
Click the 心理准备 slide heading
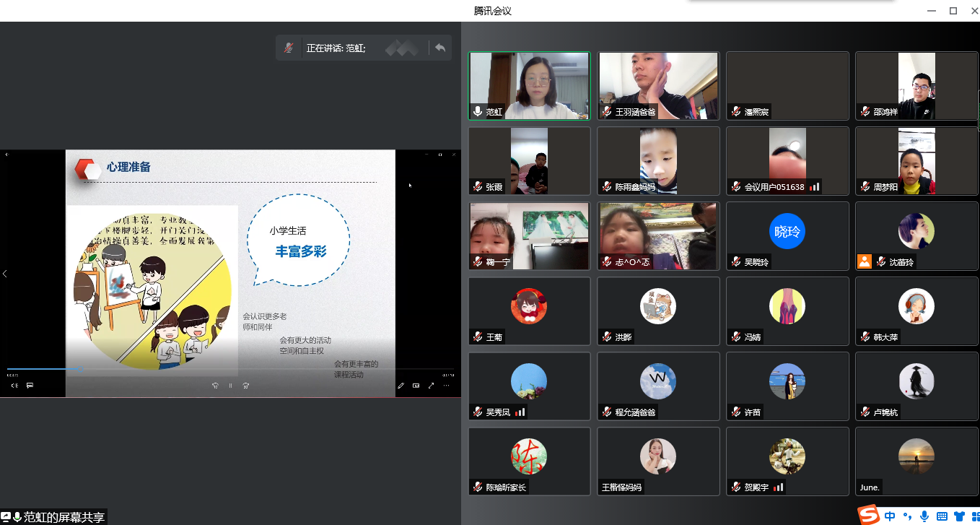click(128, 167)
